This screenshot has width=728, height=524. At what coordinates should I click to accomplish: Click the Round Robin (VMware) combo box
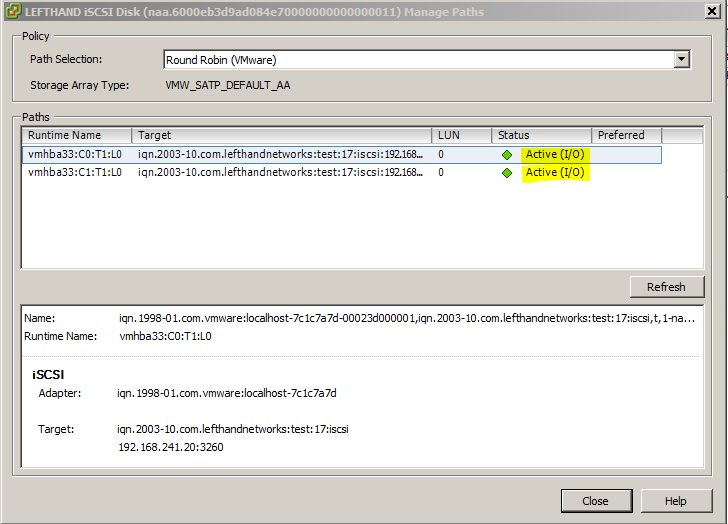point(418,60)
